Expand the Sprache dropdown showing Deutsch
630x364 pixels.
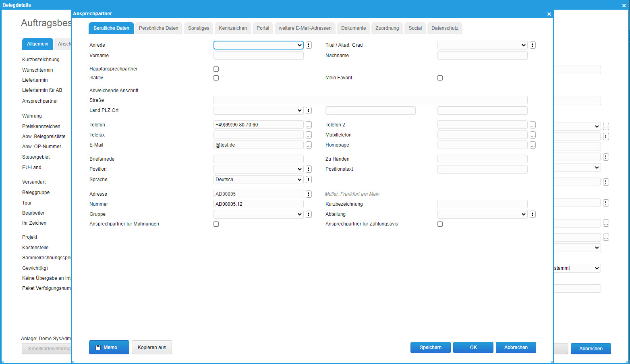258,180
